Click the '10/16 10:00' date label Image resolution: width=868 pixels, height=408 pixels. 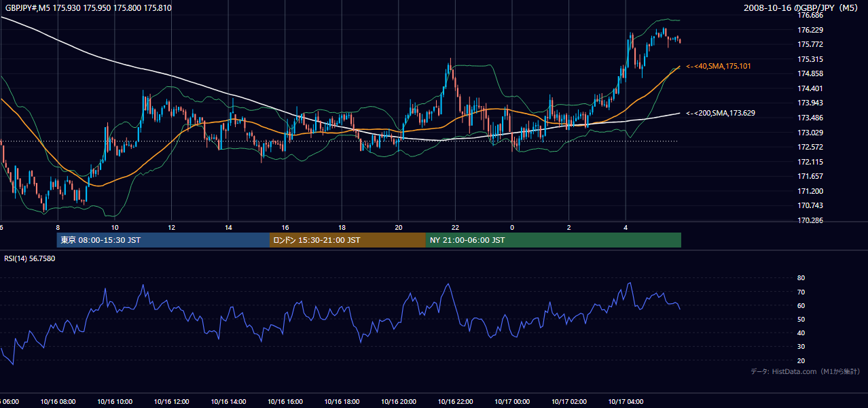click(x=115, y=402)
